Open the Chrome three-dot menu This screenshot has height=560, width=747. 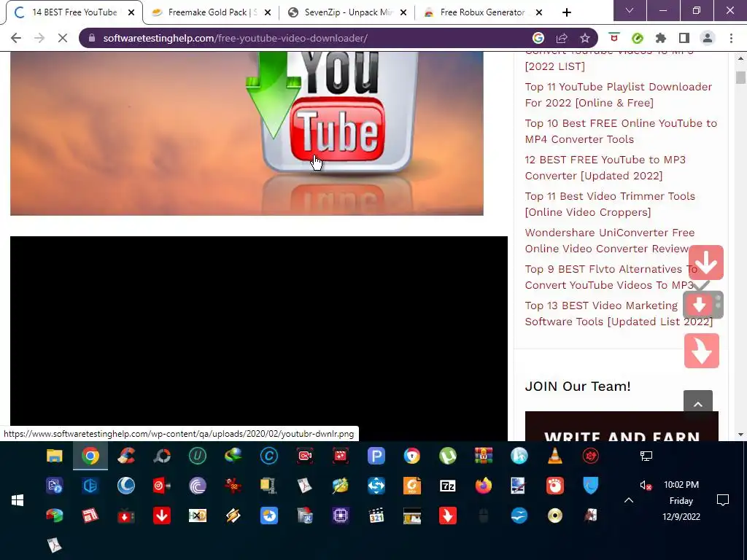(731, 38)
